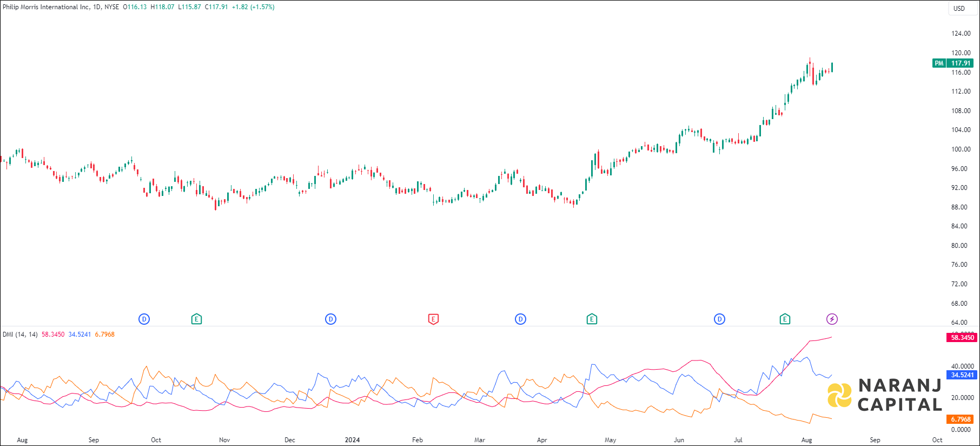Click the Nov label on time axis
This screenshot has height=446, width=980.
[224, 440]
